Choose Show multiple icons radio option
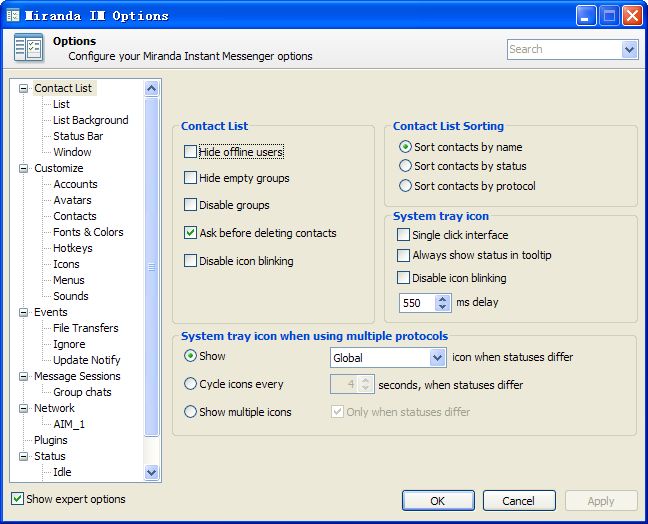 [190, 411]
